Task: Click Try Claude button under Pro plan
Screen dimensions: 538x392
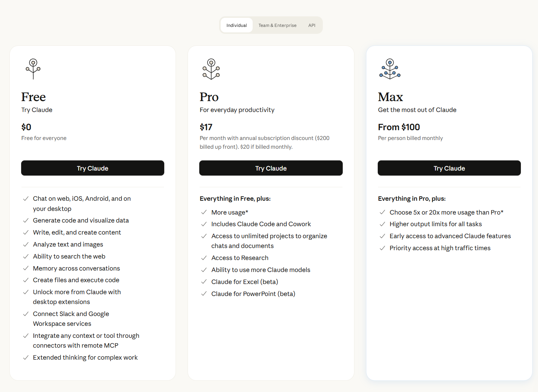Action: (271, 168)
